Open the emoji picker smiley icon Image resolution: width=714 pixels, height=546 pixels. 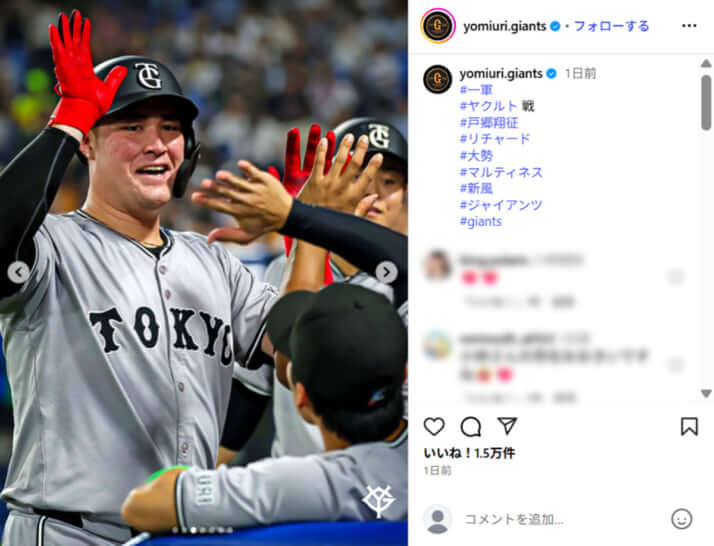681,519
